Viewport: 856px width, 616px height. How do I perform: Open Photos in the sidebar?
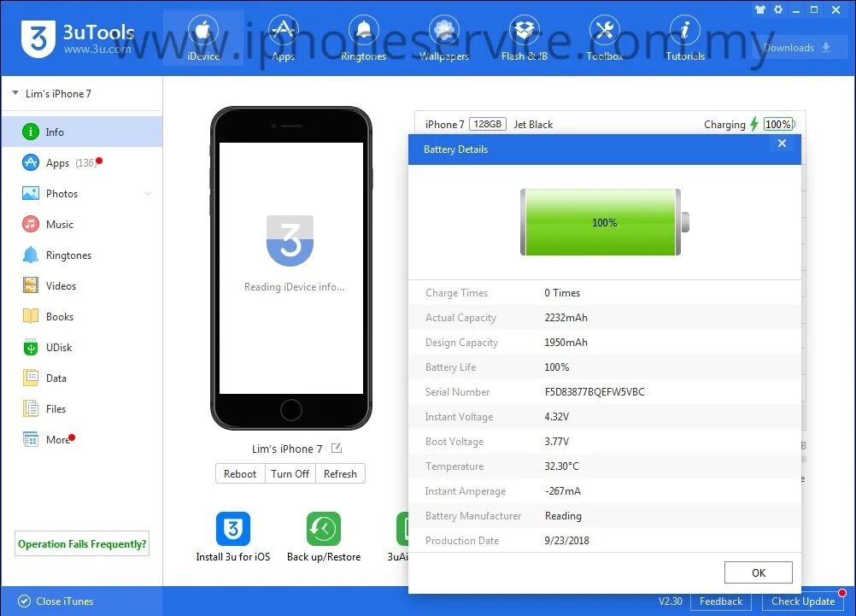coord(82,193)
